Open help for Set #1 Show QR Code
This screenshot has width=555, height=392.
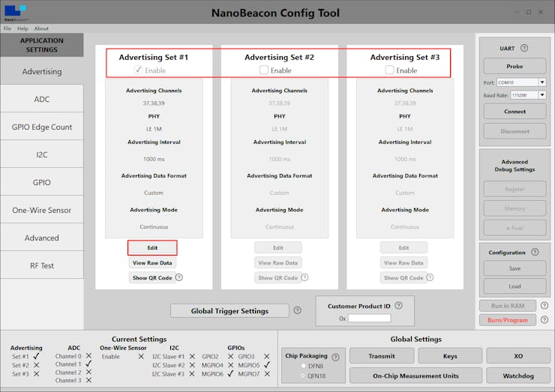[179, 277]
